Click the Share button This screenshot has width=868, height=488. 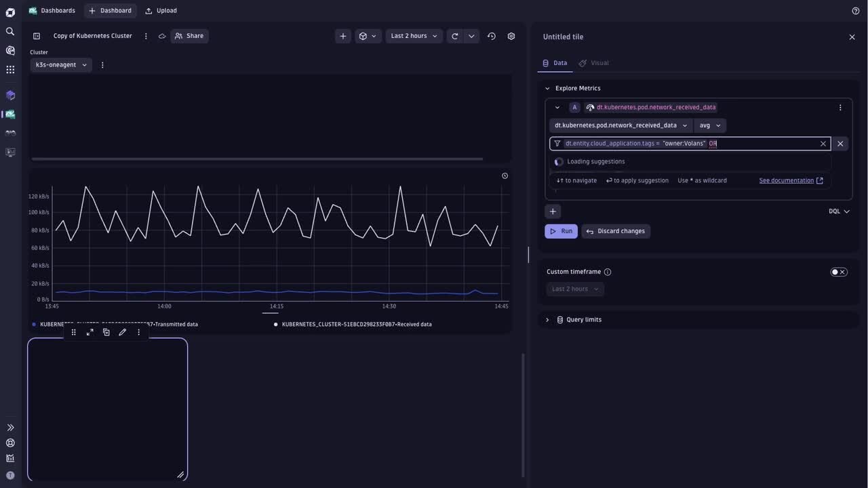189,36
